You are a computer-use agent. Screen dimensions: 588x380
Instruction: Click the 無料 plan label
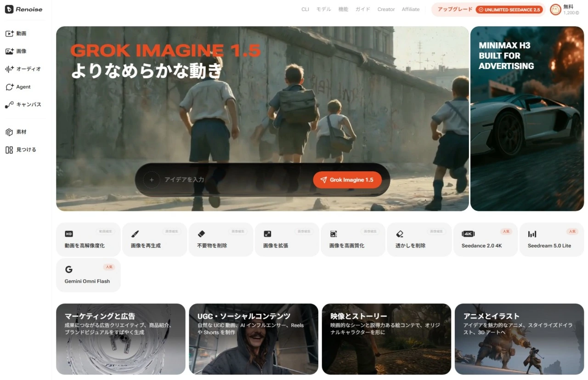(568, 6)
